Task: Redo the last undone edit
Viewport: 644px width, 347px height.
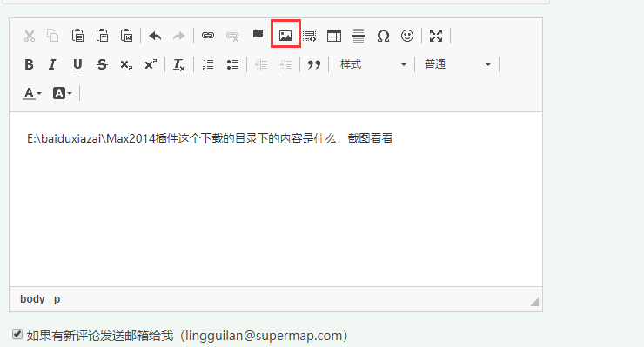Action: [179, 36]
